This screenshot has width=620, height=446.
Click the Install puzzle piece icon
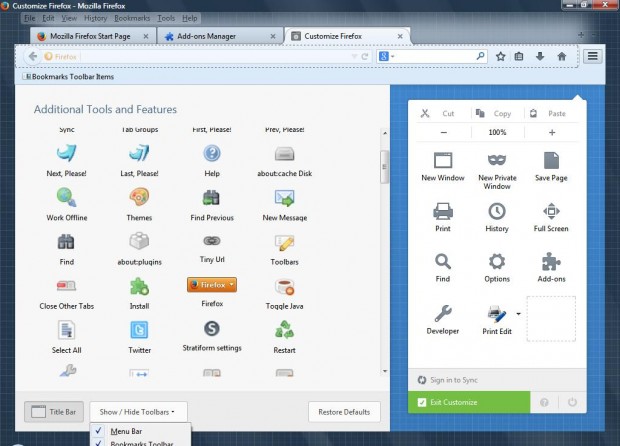pyautogui.click(x=139, y=286)
